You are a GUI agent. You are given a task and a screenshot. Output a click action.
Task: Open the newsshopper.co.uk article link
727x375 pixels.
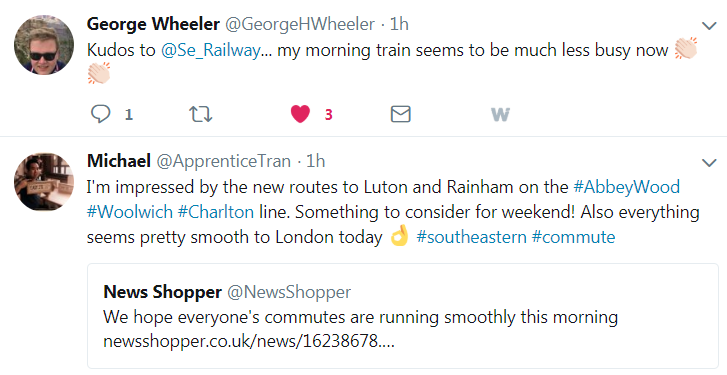(249, 341)
